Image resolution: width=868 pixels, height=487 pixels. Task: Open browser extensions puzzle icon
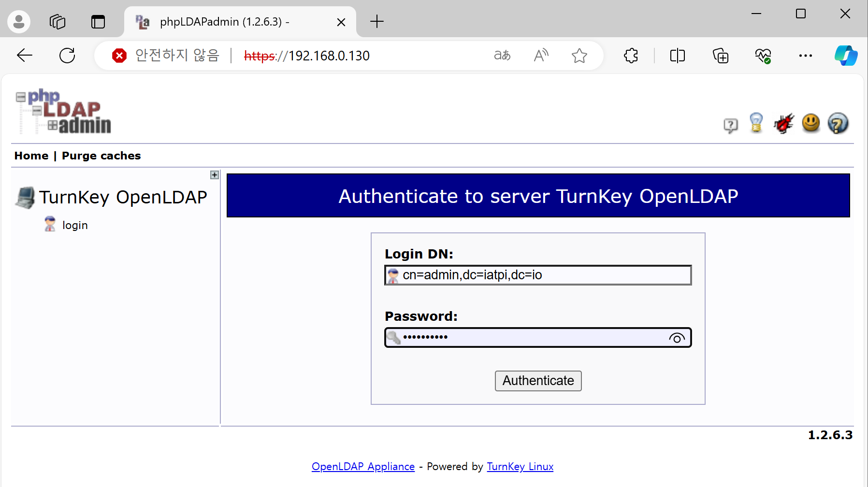(631, 56)
